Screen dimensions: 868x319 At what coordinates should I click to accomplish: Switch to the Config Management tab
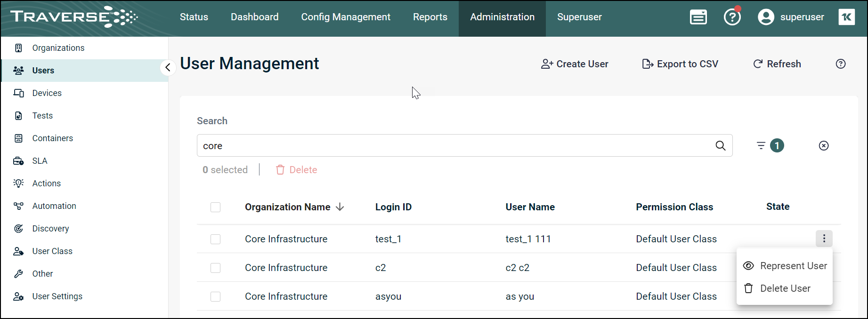click(x=346, y=17)
